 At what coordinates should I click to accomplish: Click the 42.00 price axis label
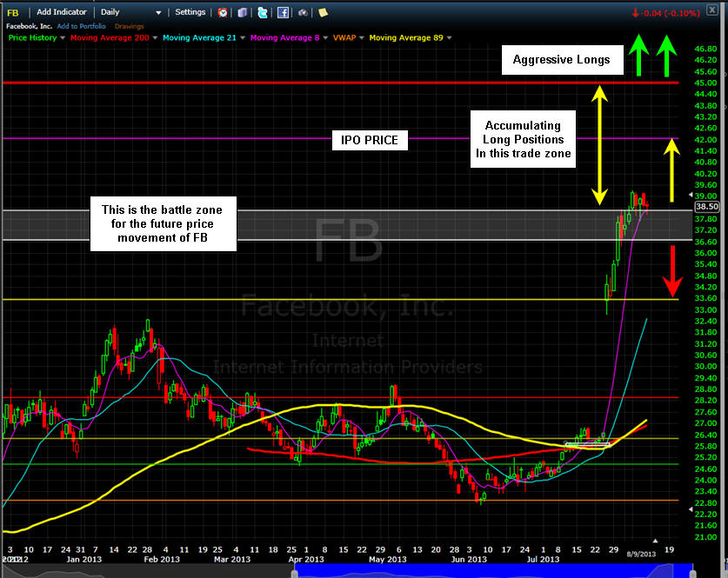pos(705,140)
